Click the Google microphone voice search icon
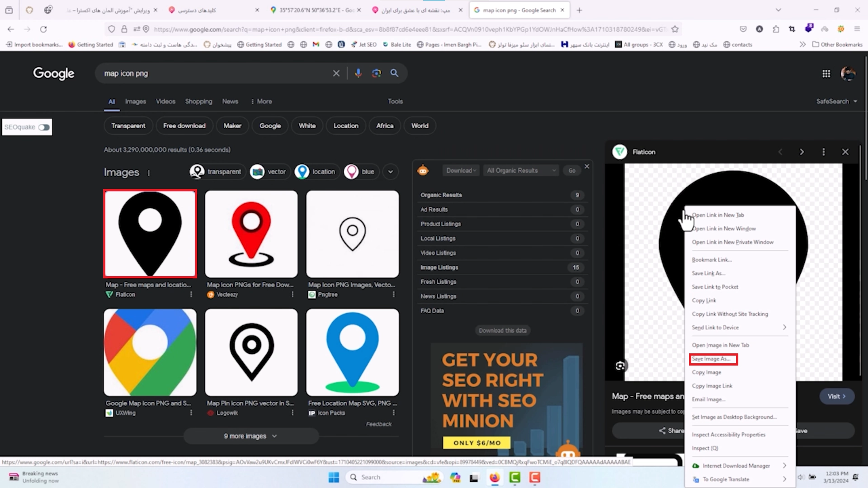Screen dimensions: 868x488 tap(358, 73)
